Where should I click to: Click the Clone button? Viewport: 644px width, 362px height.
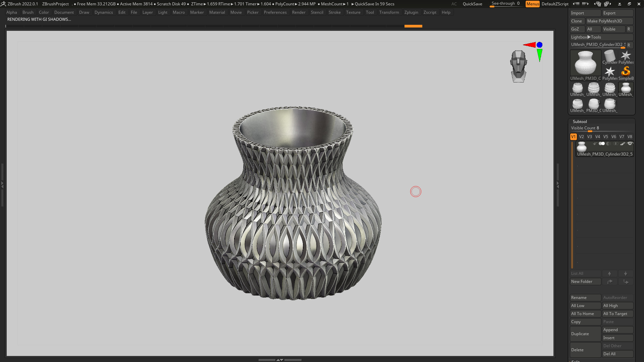(577, 21)
